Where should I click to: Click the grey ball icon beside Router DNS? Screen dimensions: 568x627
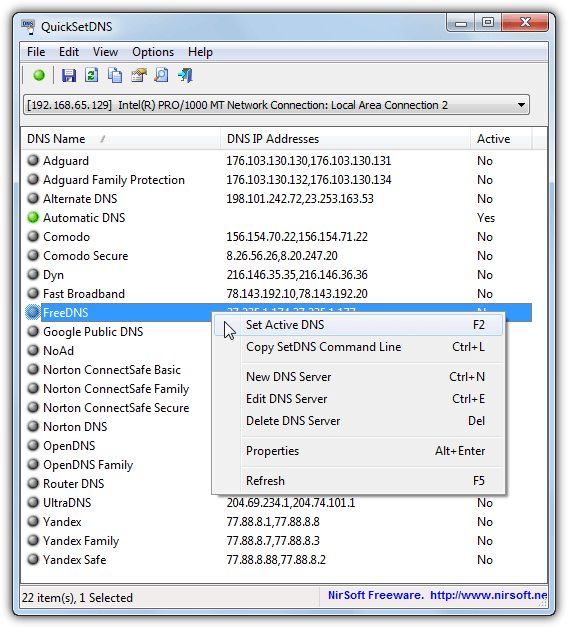(33, 483)
